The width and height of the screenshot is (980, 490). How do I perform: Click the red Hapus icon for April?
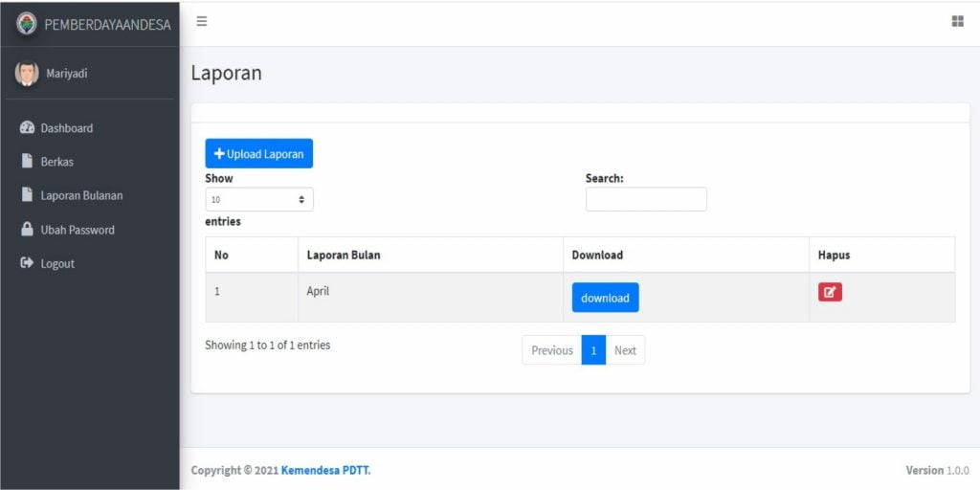click(x=830, y=293)
